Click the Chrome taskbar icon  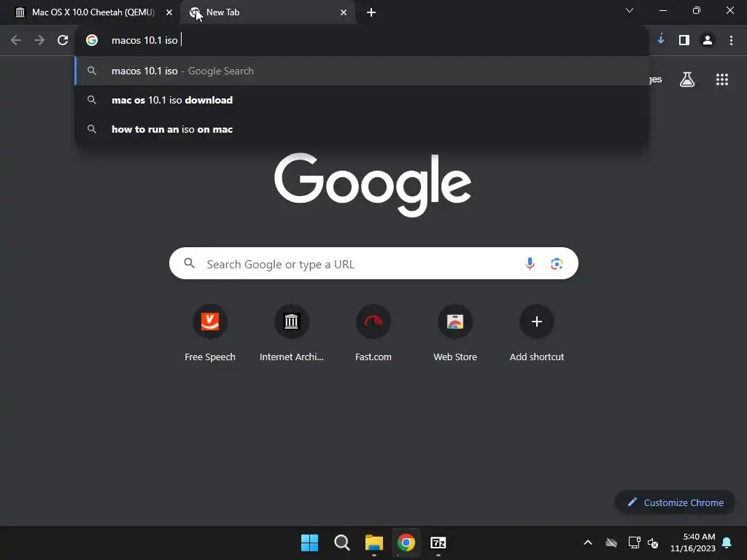coord(406,542)
